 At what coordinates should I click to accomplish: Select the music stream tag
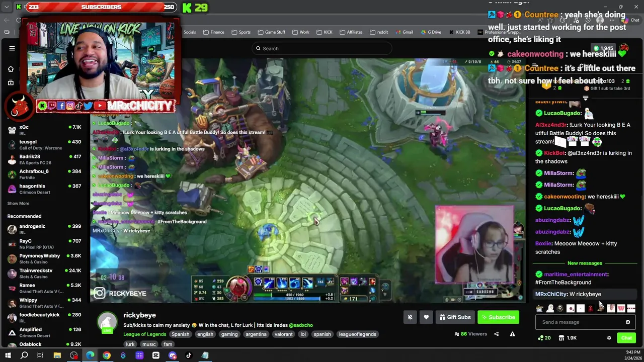click(149, 344)
